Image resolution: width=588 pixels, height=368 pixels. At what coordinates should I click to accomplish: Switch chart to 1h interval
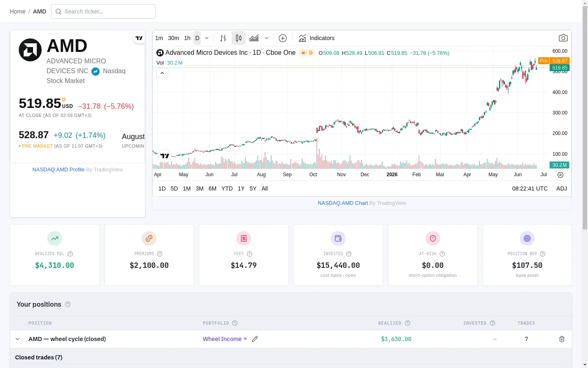click(187, 38)
